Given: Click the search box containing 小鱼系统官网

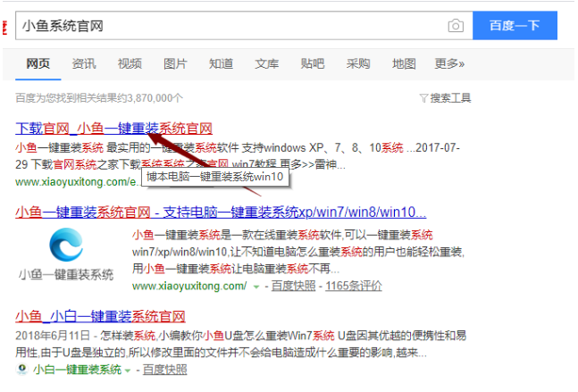Looking at the screenshot, I should click(x=232, y=26).
